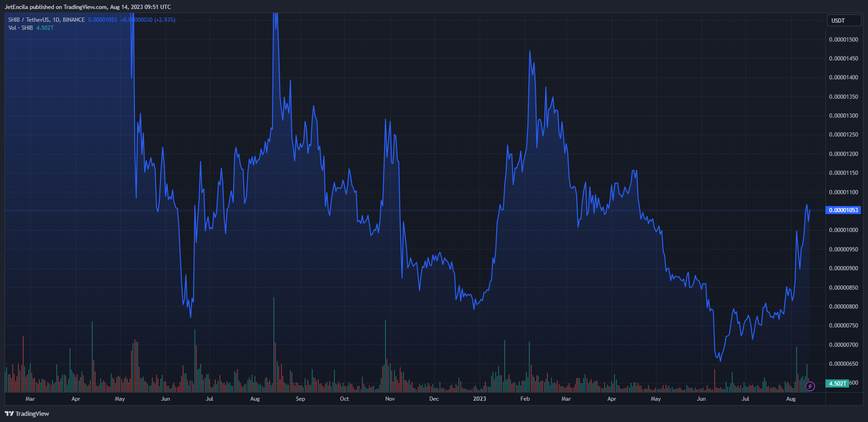Screen dimensions: 868x422
Task: Click the Aug label at right of time axis
Action: tap(790, 399)
